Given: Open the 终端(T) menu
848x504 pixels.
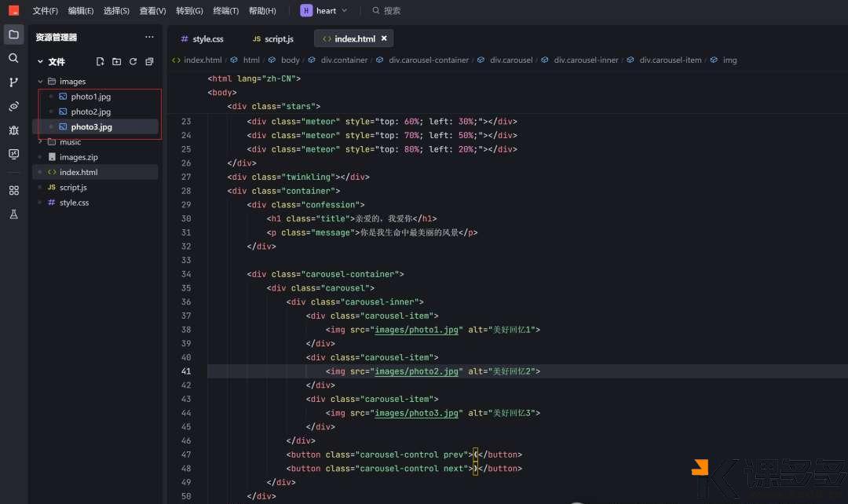Looking at the screenshot, I should click(x=226, y=11).
